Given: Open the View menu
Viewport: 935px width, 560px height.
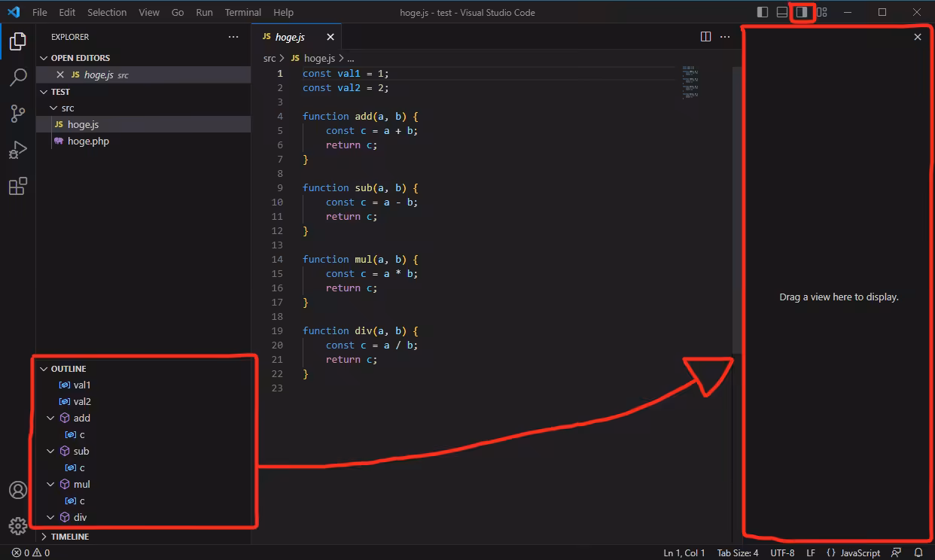Looking at the screenshot, I should pos(149,12).
